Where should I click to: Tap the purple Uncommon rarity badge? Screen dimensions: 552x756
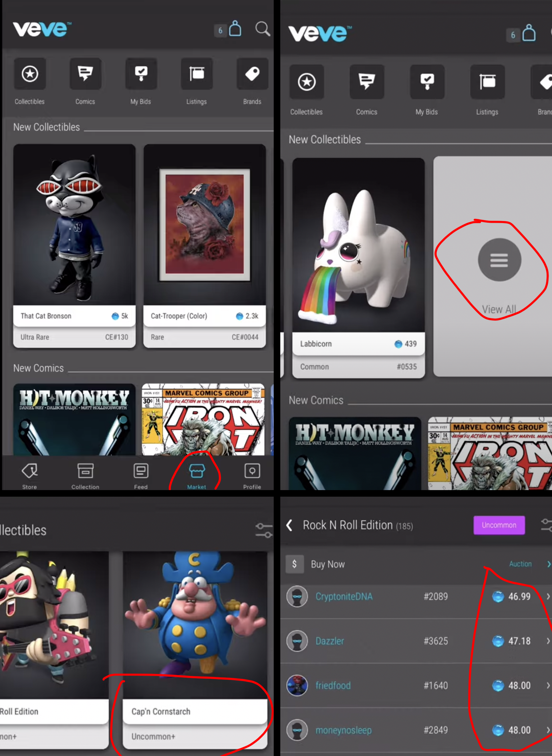point(499,525)
